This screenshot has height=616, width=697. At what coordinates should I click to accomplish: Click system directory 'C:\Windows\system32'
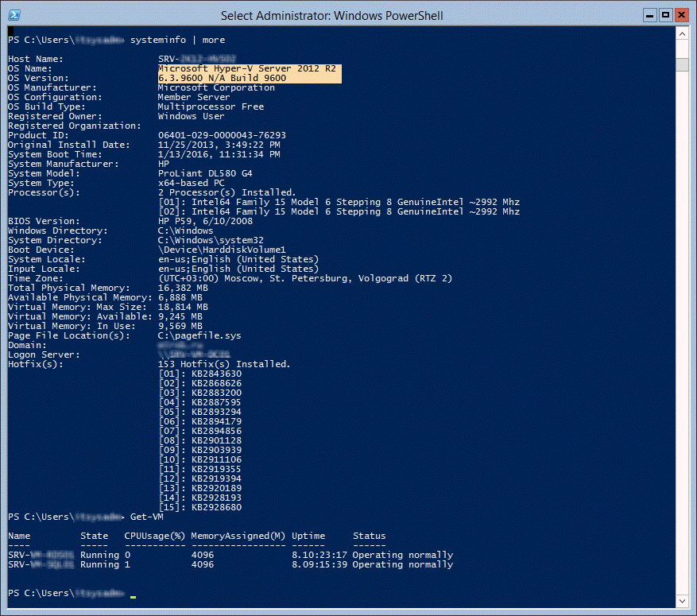tap(211, 241)
